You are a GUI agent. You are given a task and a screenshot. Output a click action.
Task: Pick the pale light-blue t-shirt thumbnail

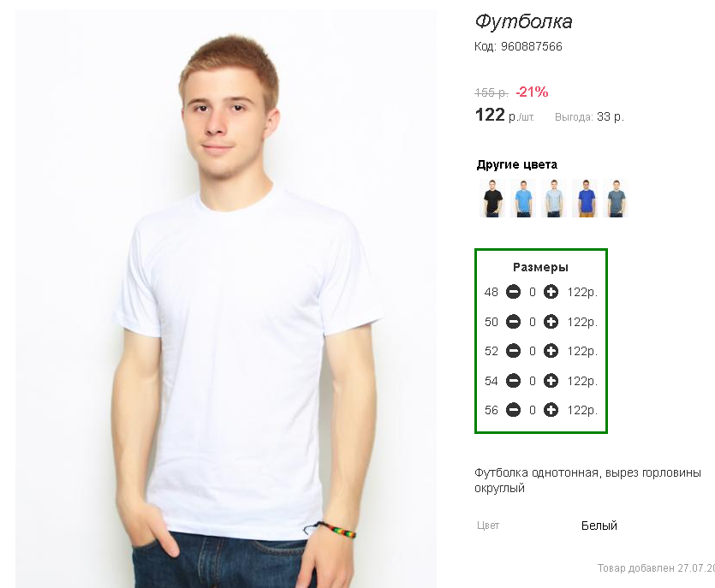(553, 199)
